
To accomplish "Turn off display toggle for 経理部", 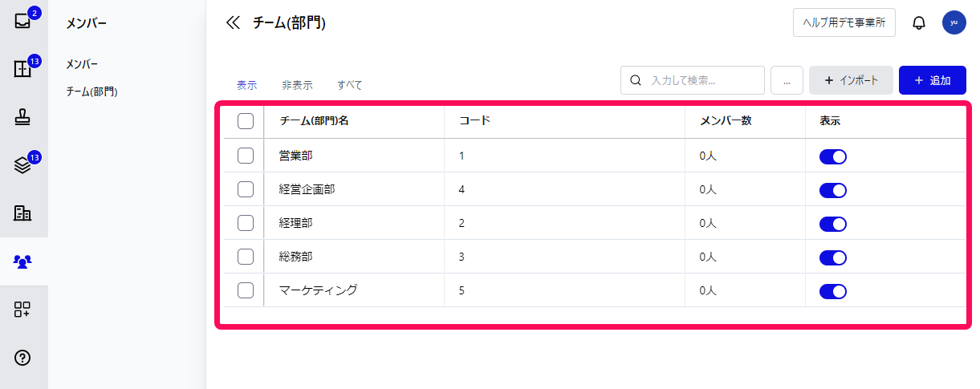I will 833,224.
